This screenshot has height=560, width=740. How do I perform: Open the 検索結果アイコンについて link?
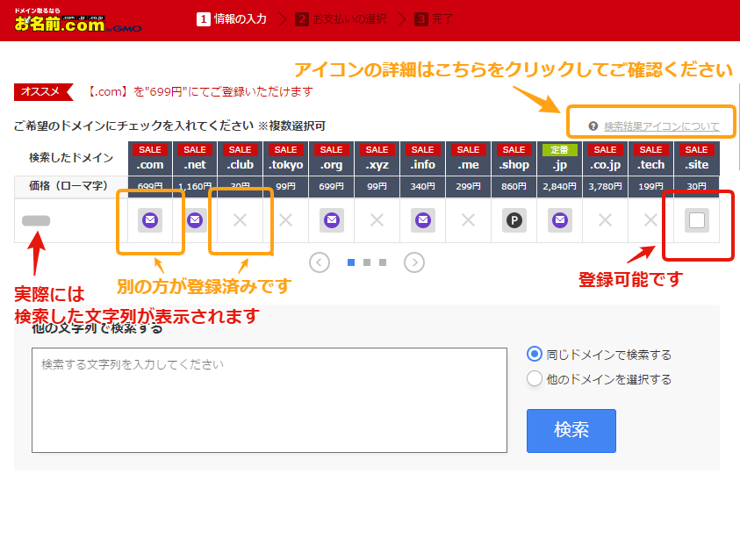[x=660, y=126]
